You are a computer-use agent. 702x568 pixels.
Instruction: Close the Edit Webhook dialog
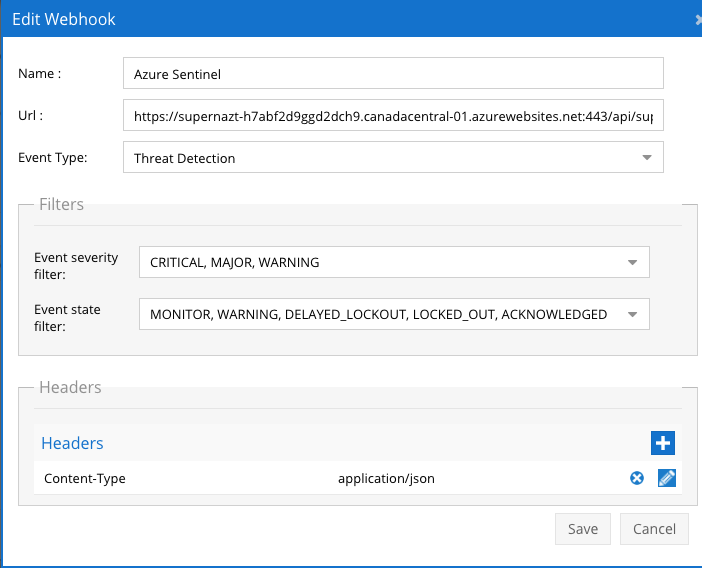(x=697, y=19)
